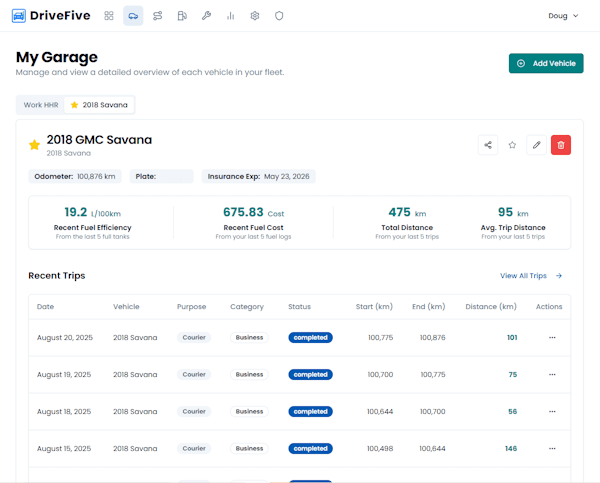Open the trips route icon in navbar
Viewport: 600px width, 483px height.
[158, 16]
